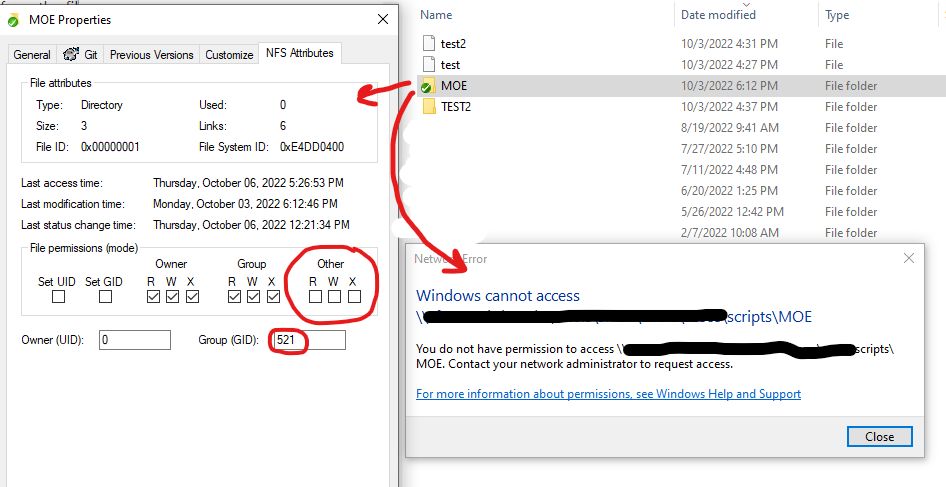
Task: Click the date 10/3/2022 4:27 PM
Action: click(729, 65)
